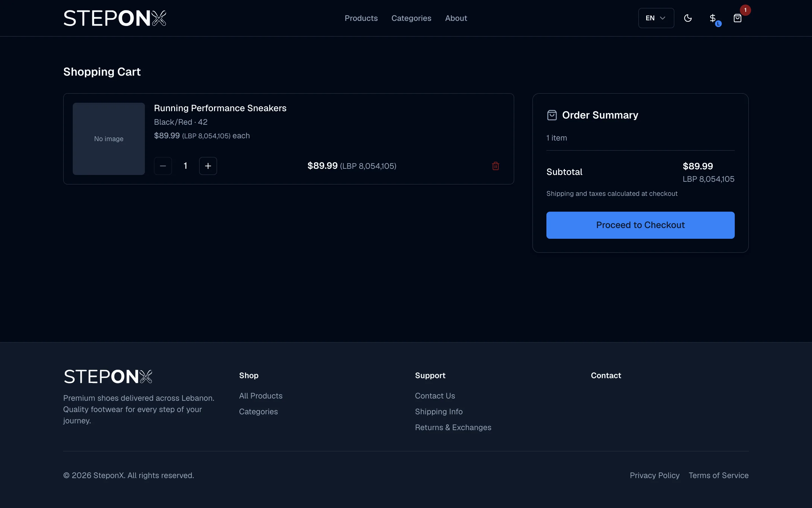This screenshot has height=508, width=812.
Task: Click the '1 item' count text
Action: click(x=556, y=138)
